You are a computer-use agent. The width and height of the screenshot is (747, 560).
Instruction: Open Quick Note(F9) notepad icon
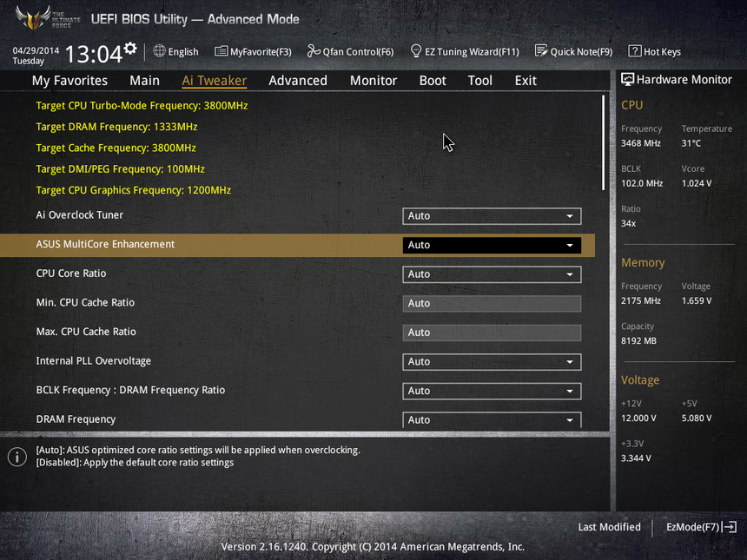click(541, 51)
